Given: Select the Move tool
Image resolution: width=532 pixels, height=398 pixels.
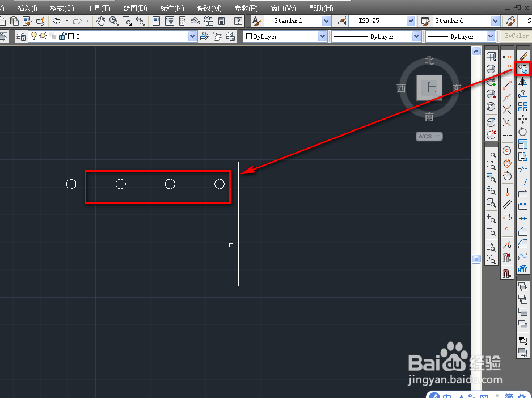Looking at the screenshot, I should point(523,119).
